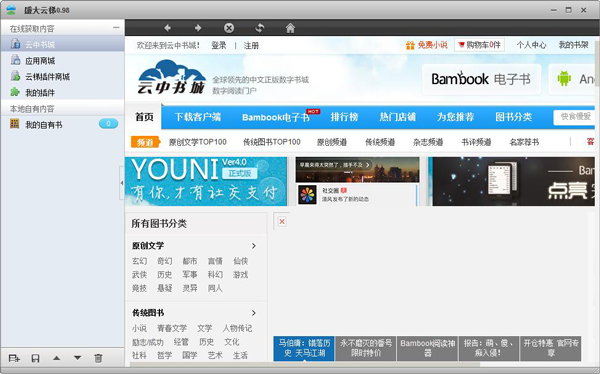Click the 云中书城 cloud logo
Image resolution: width=600 pixels, height=374 pixels.
[x=171, y=77]
